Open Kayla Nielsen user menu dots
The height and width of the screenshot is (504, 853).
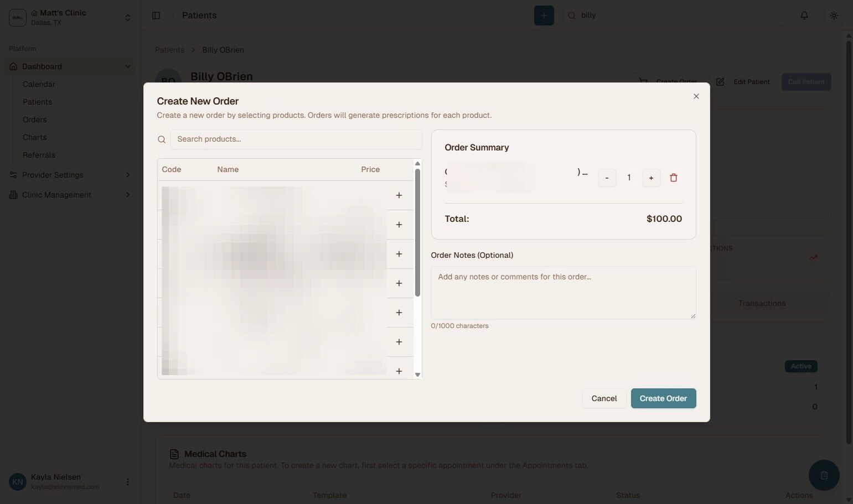click(x=128, y=482)
